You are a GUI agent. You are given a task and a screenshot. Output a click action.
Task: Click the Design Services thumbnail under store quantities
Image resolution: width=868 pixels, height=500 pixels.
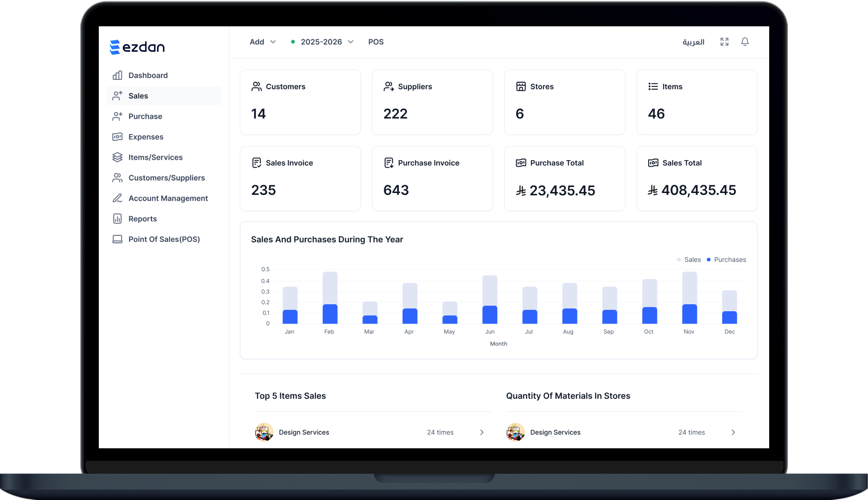click(x=515, y=432)
